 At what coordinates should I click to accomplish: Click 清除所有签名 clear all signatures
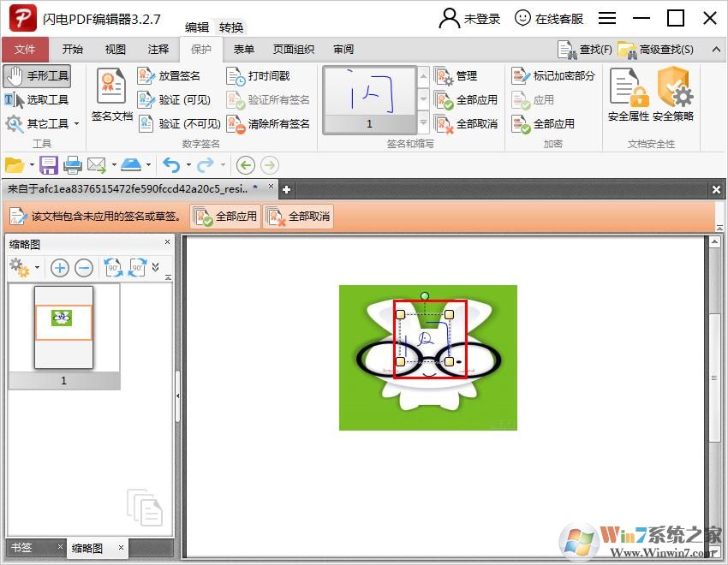click(x=268, y=124)
